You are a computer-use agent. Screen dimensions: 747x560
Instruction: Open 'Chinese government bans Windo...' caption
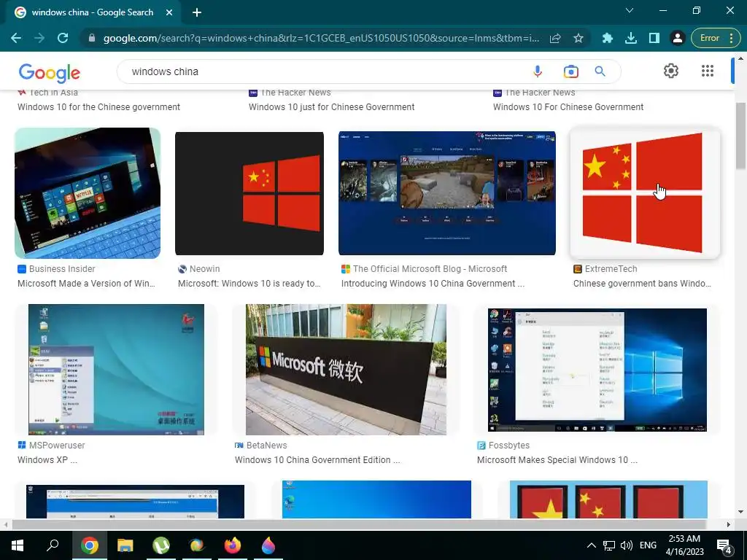642,284
